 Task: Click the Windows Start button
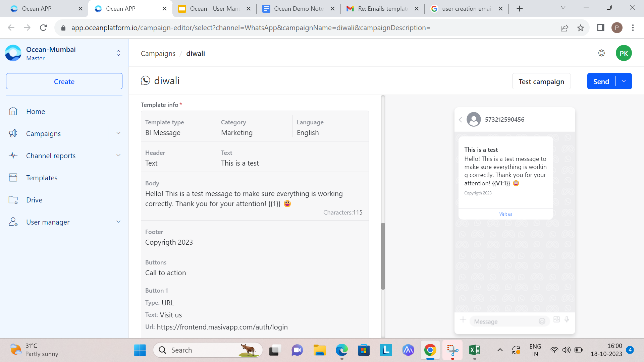click(x=140, y=350)
